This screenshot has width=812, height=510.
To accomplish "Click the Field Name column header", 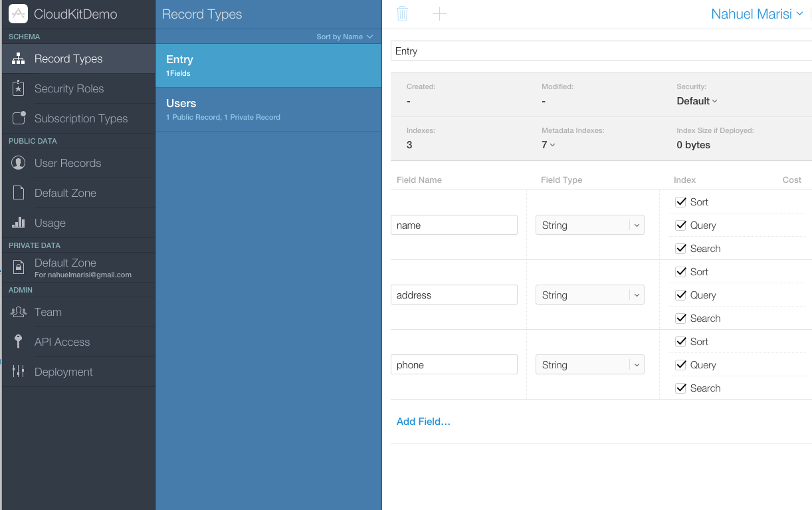I will pyautogui.click(x=419, y=180).
